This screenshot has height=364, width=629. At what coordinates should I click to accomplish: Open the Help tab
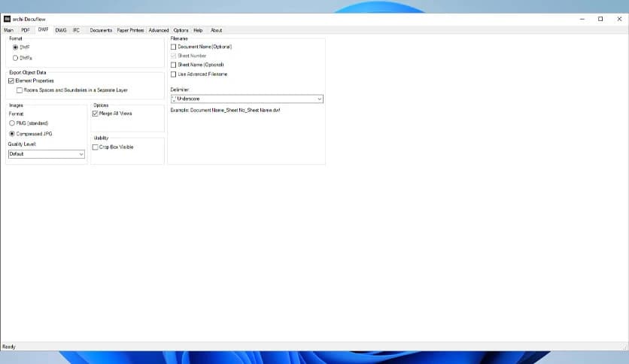point(198,30)
